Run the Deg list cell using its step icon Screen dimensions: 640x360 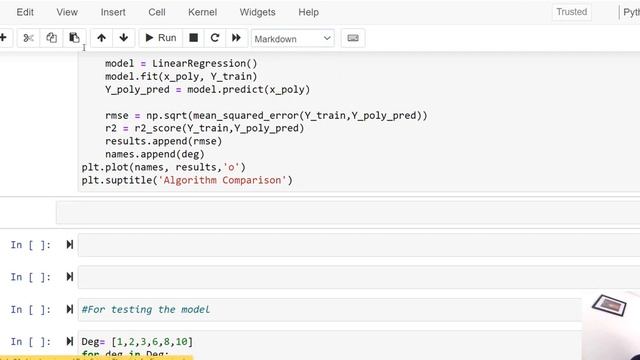pyautogui.click(x=70, y=341)
